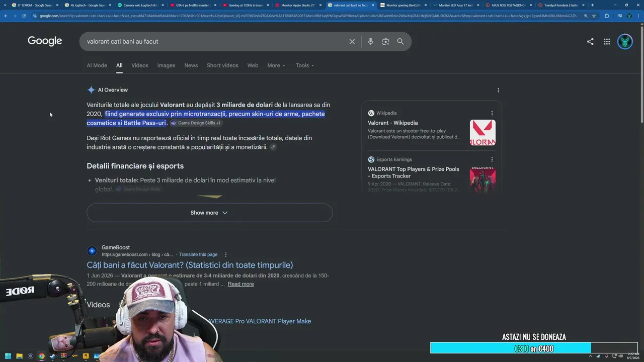Viewport: 644px width, 362px height.
Task: Click the magnifying glass search button
Action: [400, 42]
